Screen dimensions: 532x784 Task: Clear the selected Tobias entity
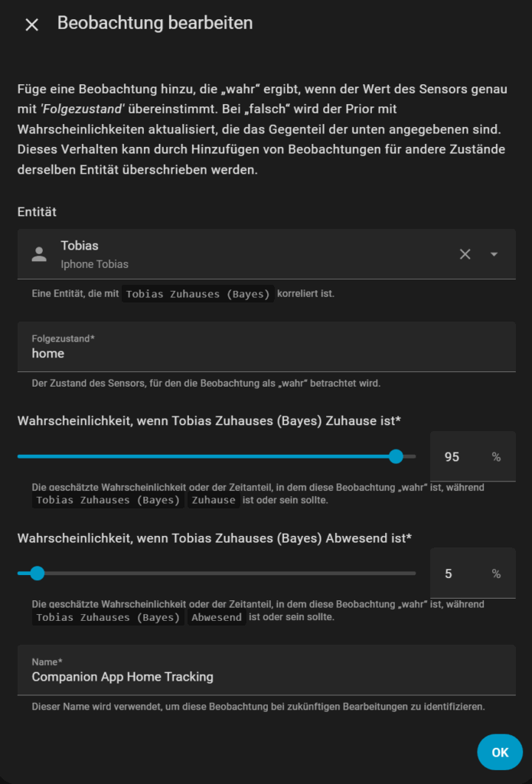465,254
